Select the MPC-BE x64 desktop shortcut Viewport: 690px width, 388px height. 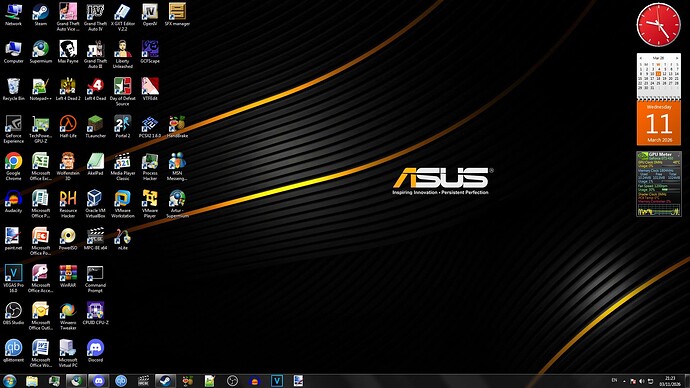point(95,239)
